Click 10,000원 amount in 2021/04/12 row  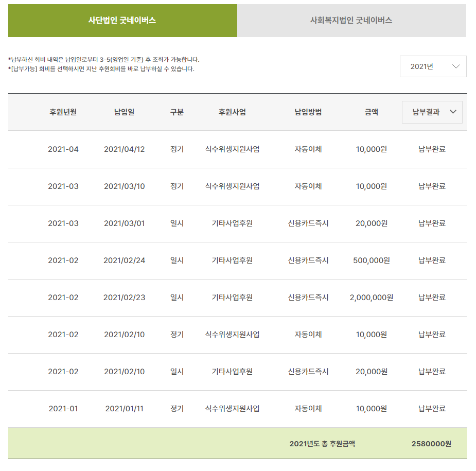pos(371,149)
